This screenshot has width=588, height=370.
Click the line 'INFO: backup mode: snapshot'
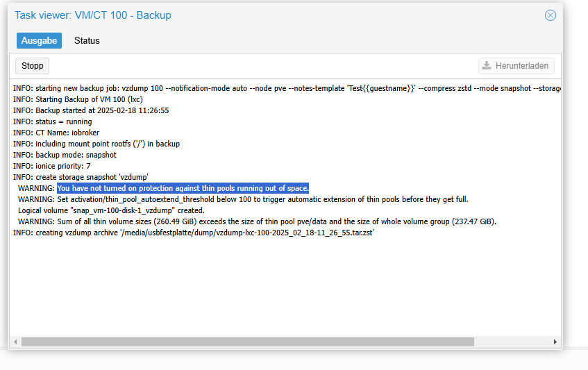point(65,155)
